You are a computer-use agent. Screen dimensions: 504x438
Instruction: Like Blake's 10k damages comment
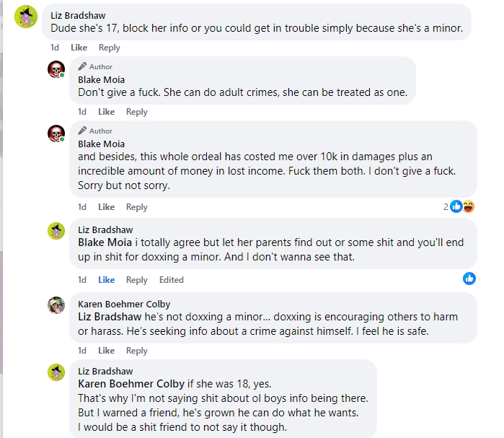pyautogui.click(x=107, y=207)
